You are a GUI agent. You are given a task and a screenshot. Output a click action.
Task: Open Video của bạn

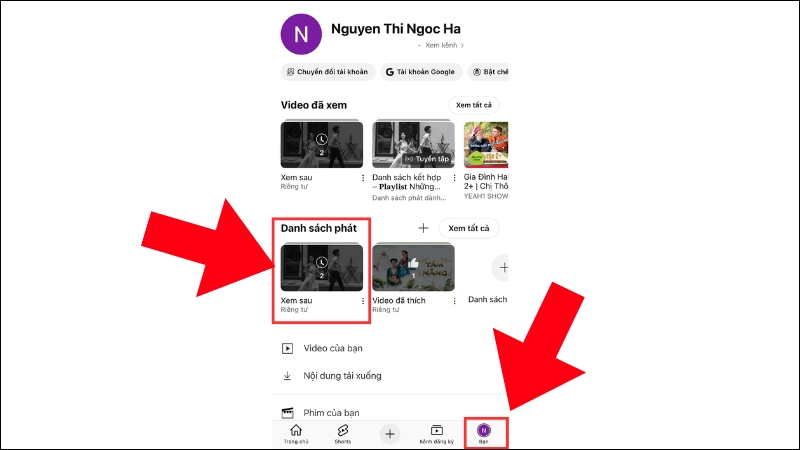click(x=333, y=348)
